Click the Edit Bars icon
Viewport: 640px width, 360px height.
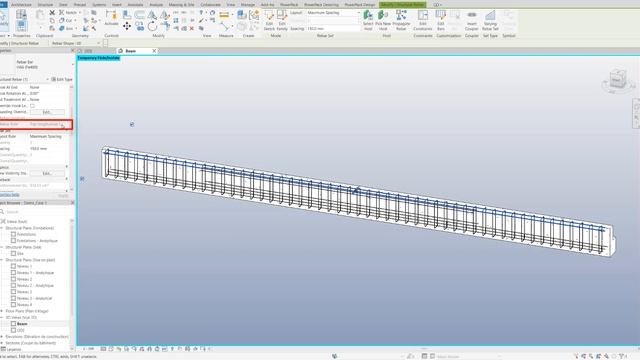tap(441, 20)
